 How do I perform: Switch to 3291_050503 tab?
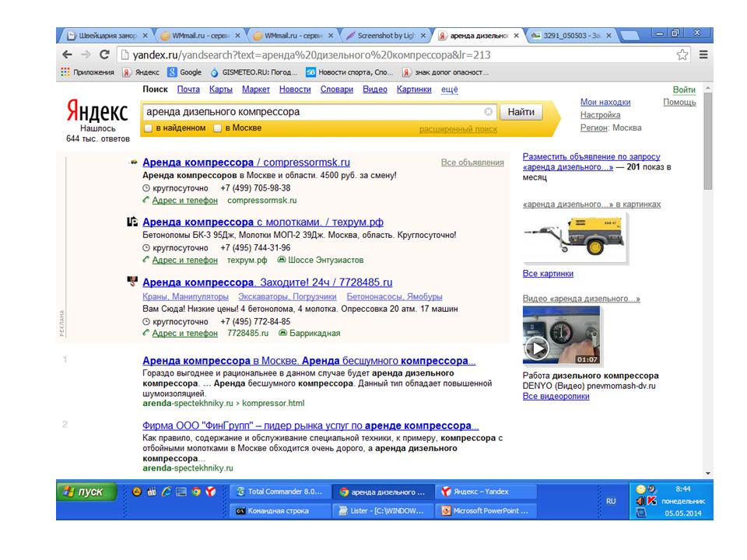click(x=570, y=36)
